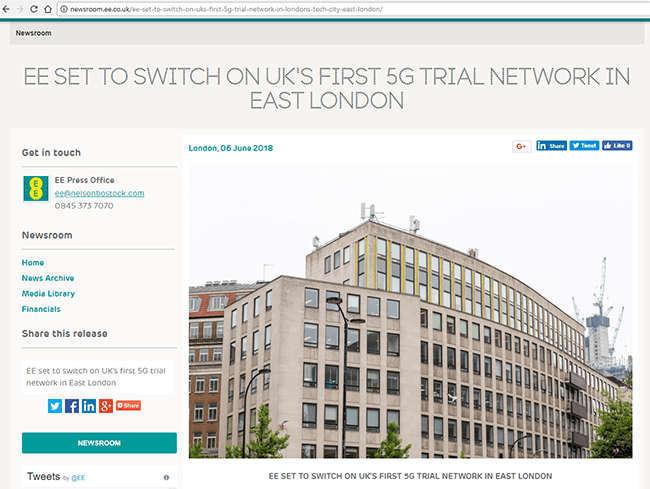This screenshot has height=489, width=650.
Task: Click the date London, 06 June 2018
Action: [230, 148]
